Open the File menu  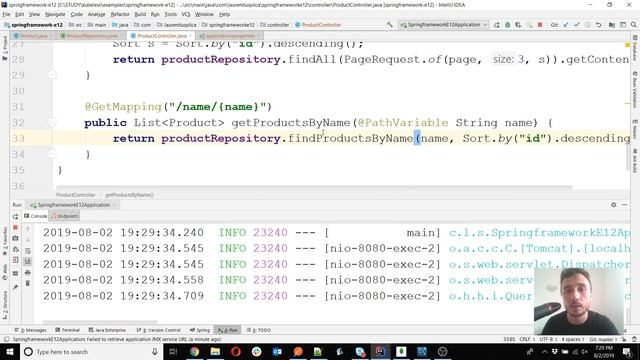[7, 14]
